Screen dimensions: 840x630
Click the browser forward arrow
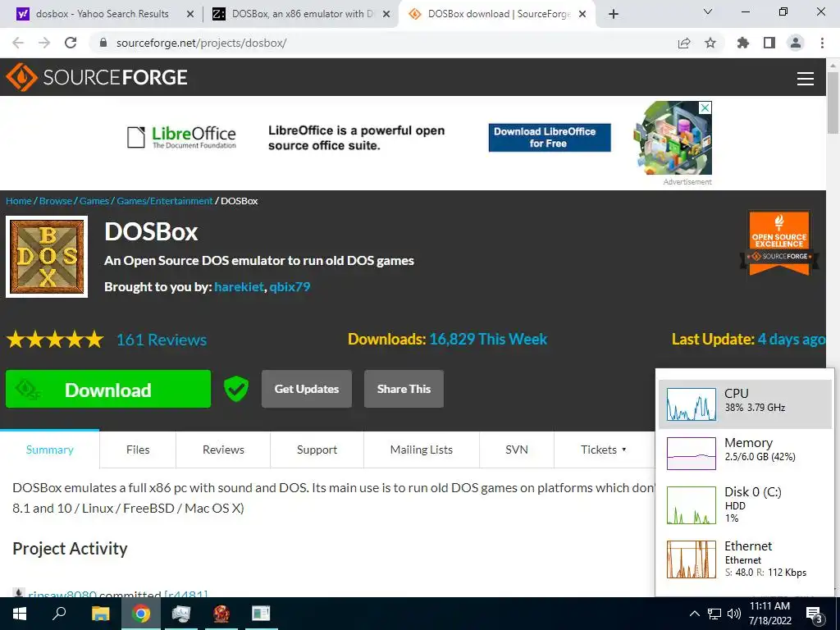pos(44,43)
